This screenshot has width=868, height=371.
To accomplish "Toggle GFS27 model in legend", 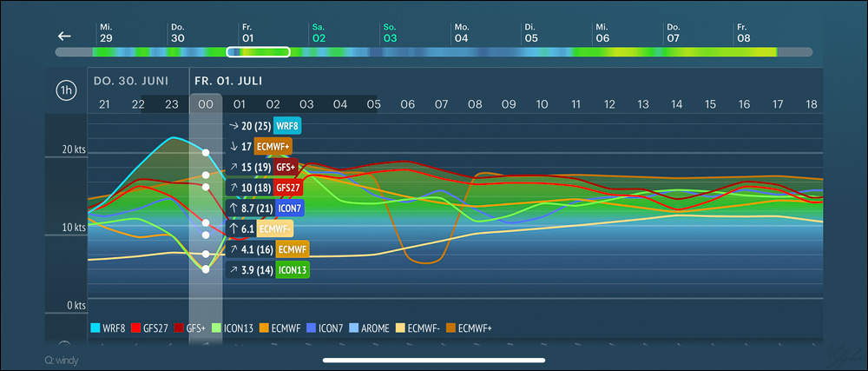I will (151, 328).
